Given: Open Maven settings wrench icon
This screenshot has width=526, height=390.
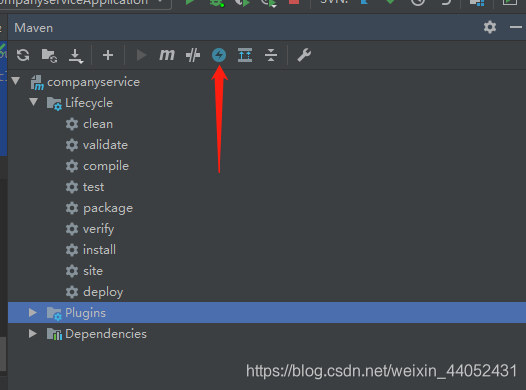Looking at the screenshot, I should (304, 55).
